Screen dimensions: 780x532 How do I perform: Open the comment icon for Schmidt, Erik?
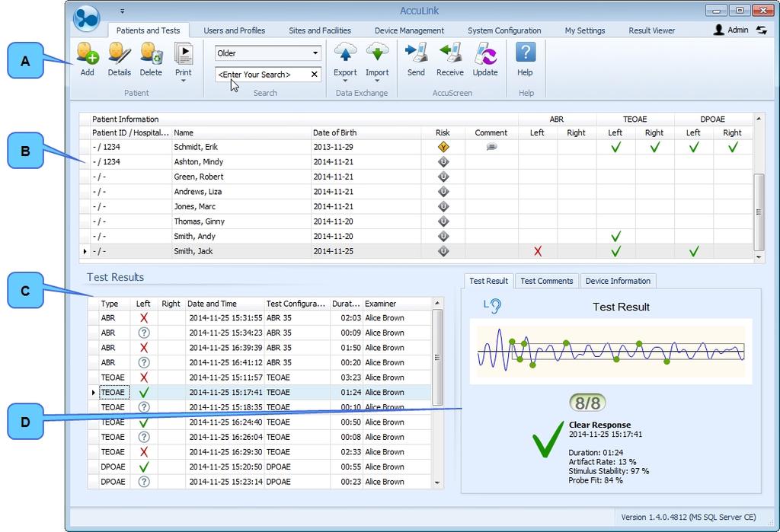point(491,147)
